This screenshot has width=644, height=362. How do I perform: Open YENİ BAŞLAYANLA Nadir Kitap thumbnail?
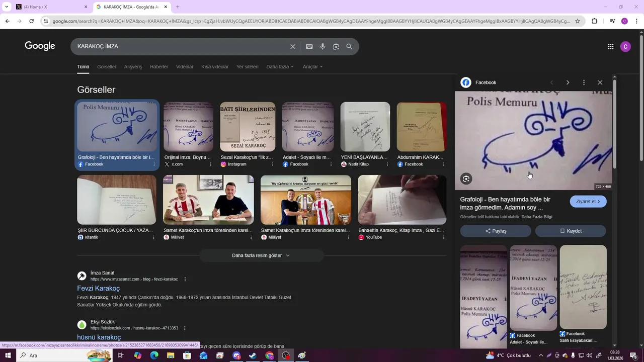(x=365, y=127)
